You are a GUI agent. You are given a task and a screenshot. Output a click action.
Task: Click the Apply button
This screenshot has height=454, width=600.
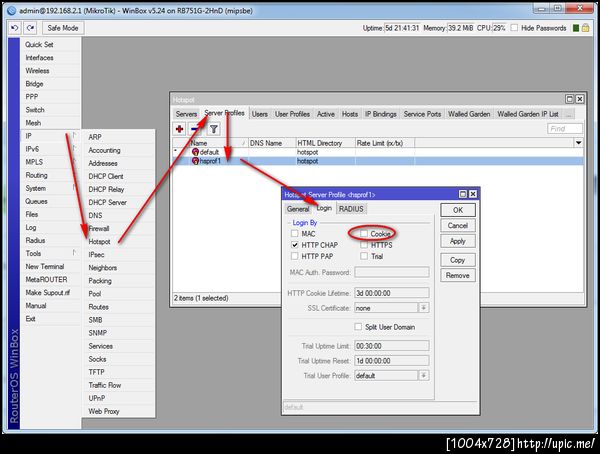coord(458,241)
